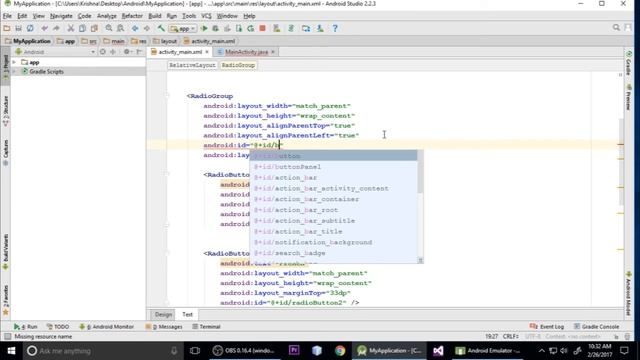Click the Scroll from Source target icon
The width and height of the screenshot is (640, 360).
coord(103,52)
